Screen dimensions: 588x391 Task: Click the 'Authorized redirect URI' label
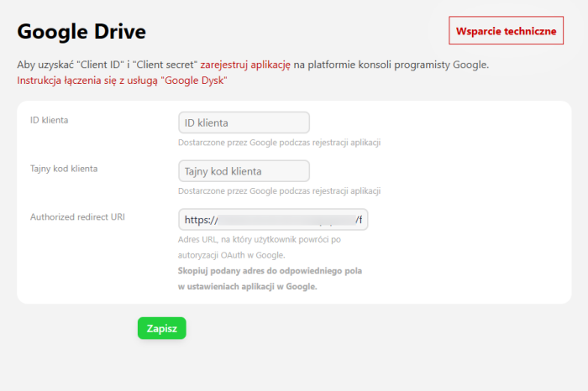(77, 217)
